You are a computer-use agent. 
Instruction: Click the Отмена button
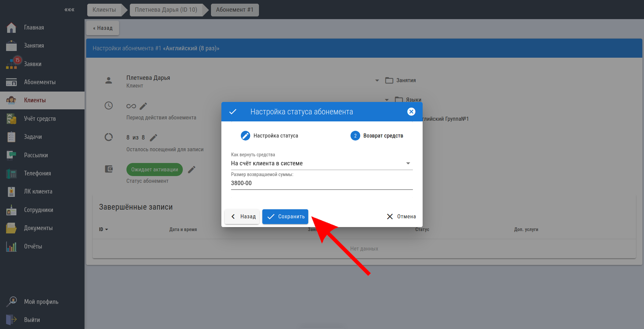401,217
